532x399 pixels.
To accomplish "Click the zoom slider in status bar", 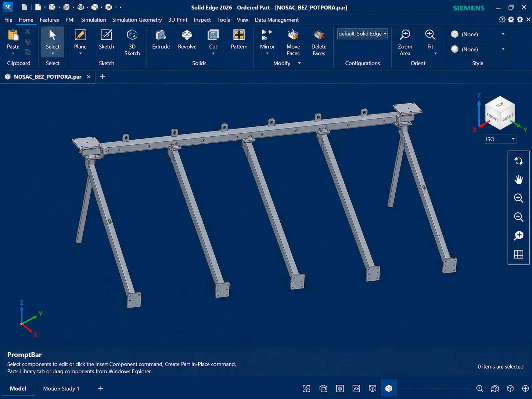I will [435, 388].
